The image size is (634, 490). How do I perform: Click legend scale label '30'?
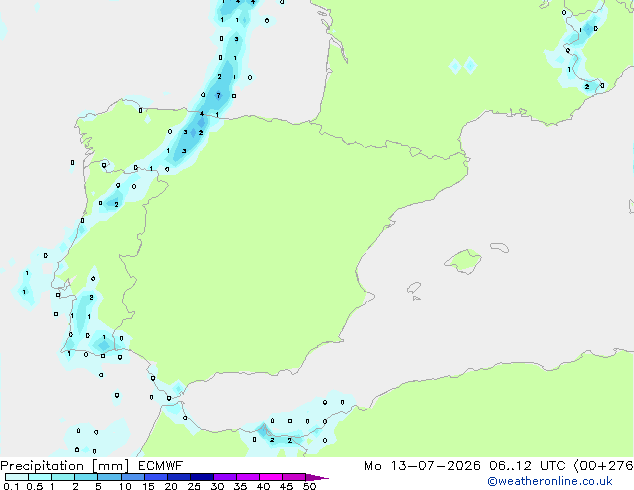[217, 486]
